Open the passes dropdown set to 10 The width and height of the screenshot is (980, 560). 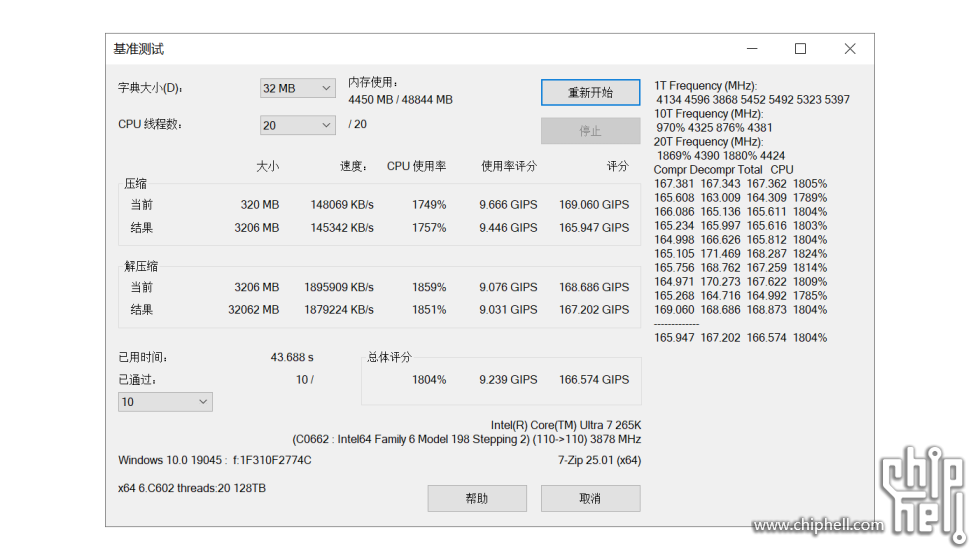165,402
